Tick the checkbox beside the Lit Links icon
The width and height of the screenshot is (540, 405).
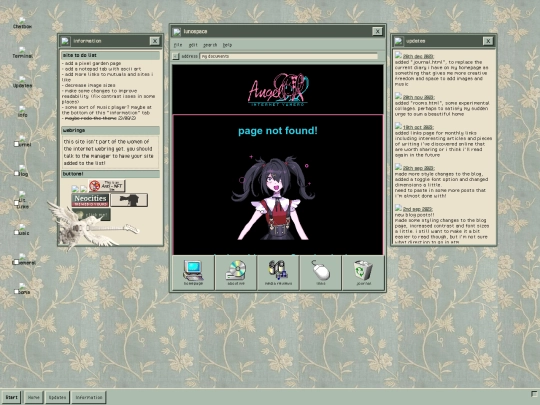point(16,203)
